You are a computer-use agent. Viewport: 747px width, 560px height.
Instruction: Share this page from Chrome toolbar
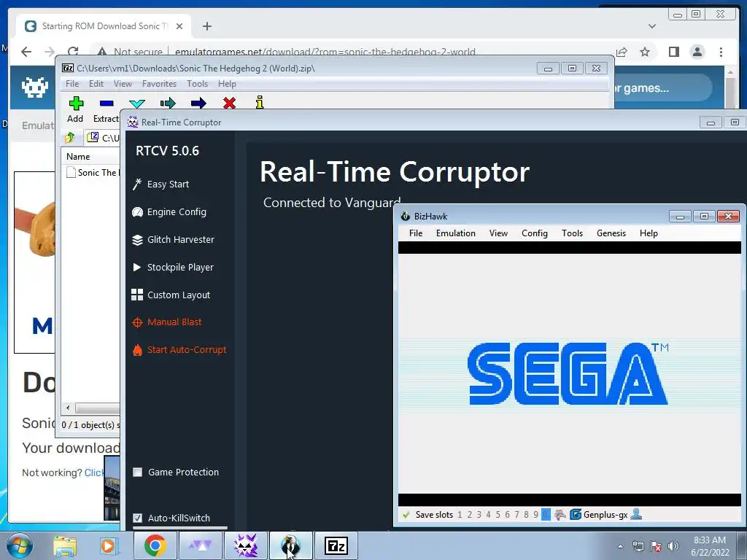622,52
